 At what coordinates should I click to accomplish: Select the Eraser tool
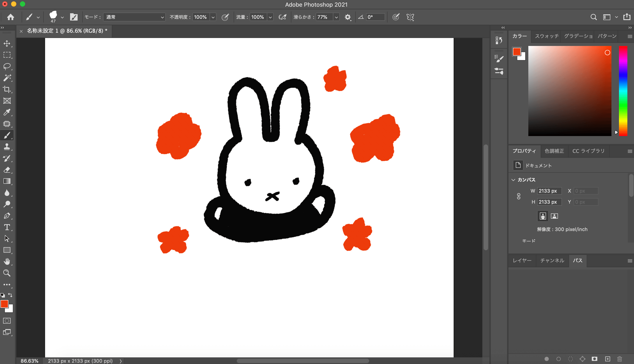click(7, 170)
